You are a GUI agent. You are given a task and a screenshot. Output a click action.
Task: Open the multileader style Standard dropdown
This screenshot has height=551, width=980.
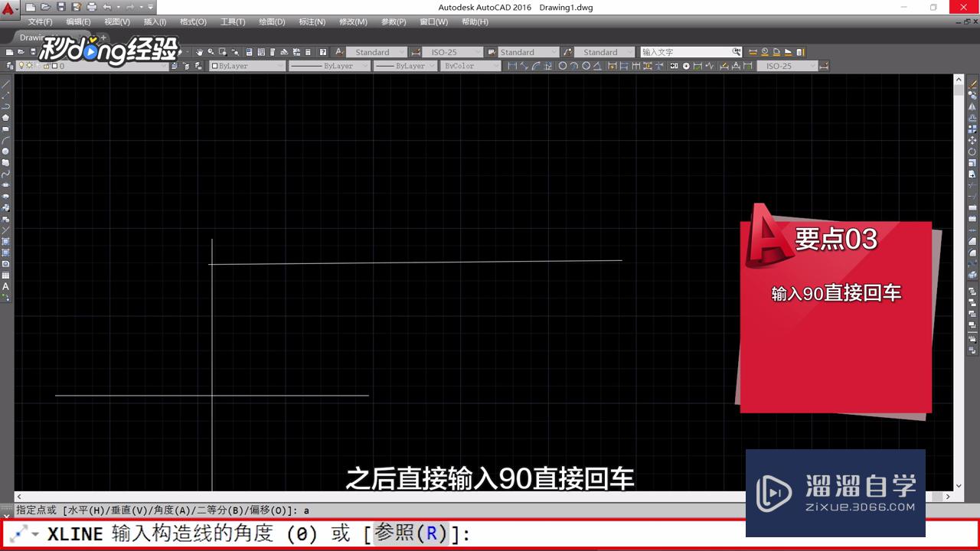point(605,52)
